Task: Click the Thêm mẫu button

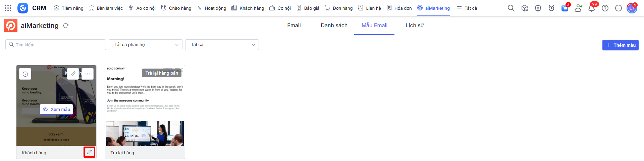Action: (620, 45)
